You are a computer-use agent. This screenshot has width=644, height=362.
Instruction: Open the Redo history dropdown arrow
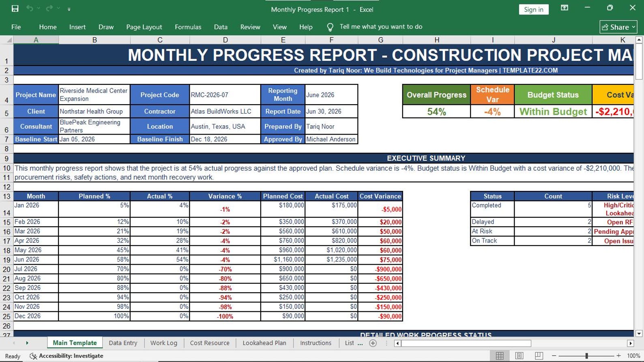pos(59,9)
